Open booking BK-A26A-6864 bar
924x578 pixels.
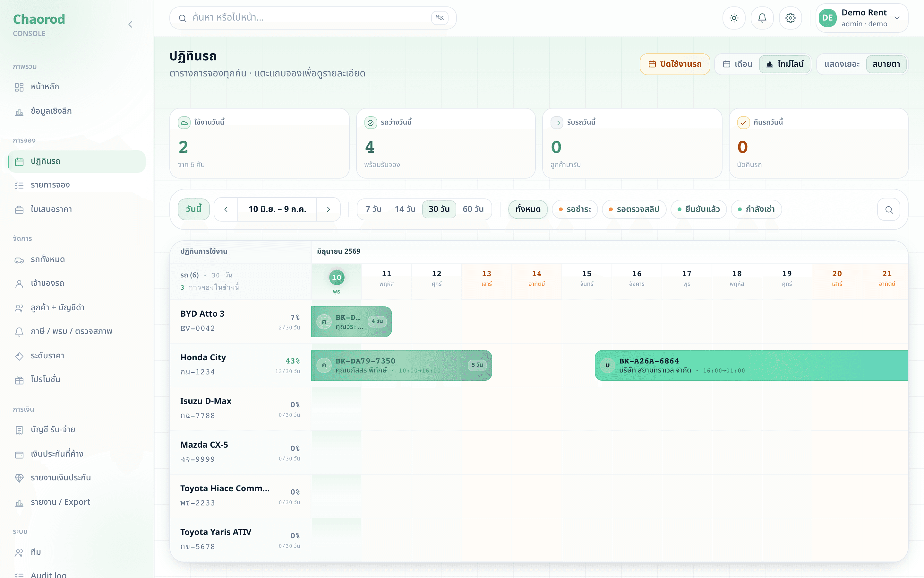point(751,365)
